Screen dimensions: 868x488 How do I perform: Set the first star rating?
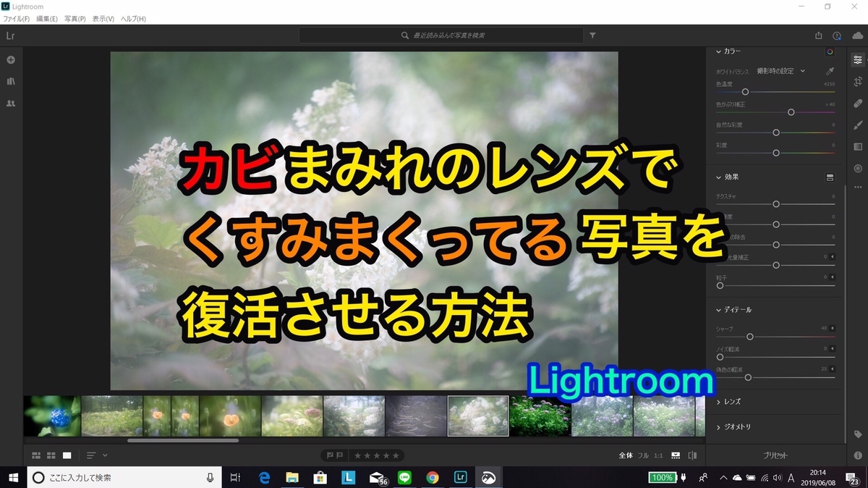click(357, 455)
